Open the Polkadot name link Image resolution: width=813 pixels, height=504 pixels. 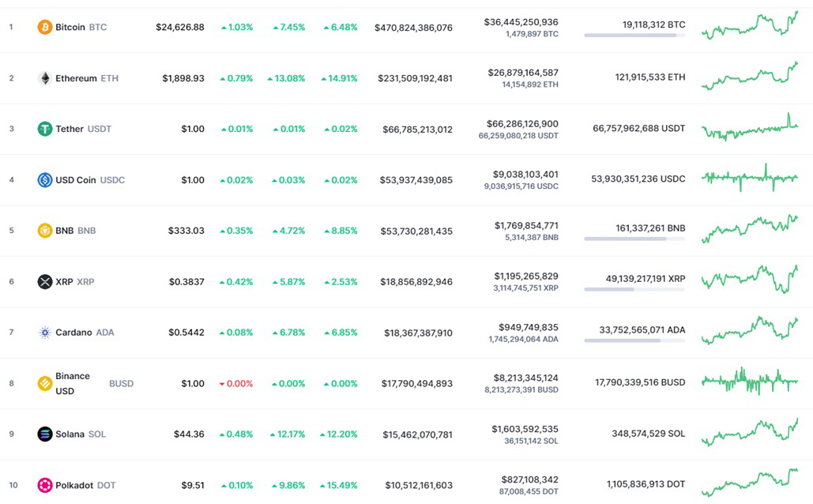click(x=73, y=485)
